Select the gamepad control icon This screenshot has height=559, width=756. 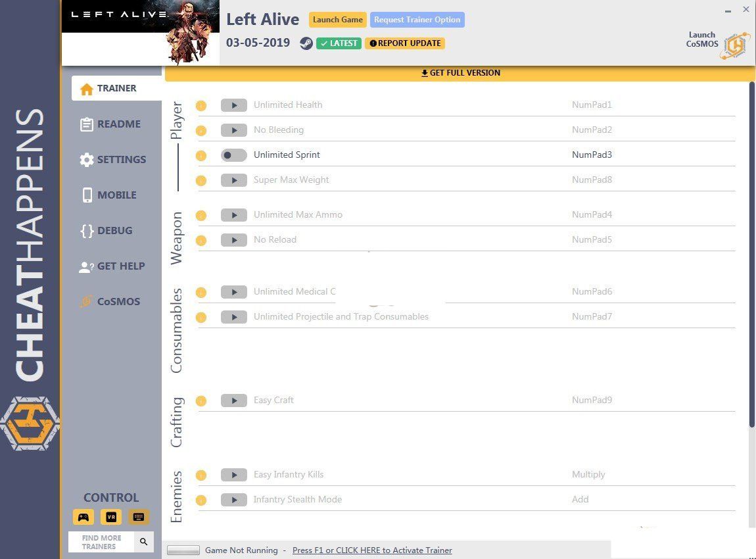point(83,517)
